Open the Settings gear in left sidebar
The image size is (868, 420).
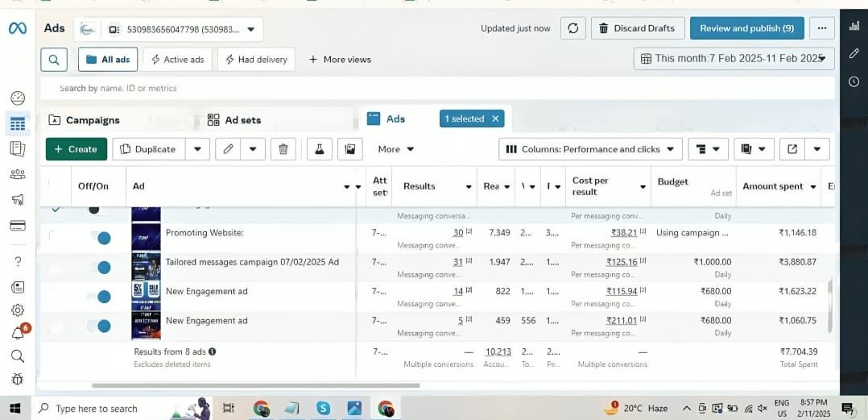pos(18,310)
